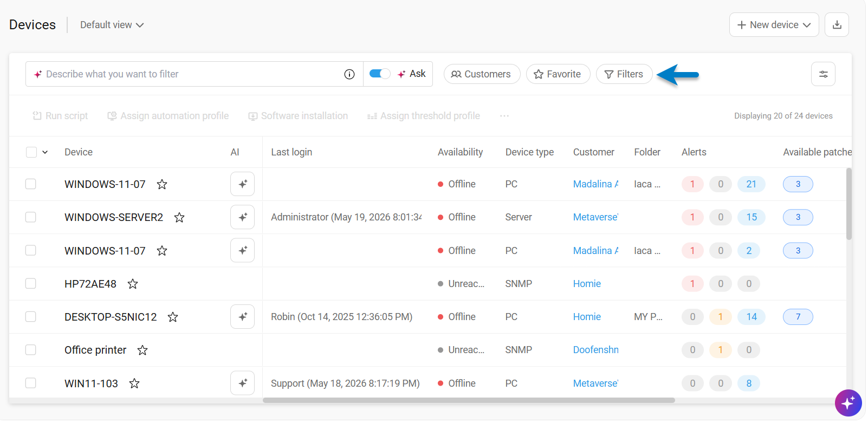Click the more actions ellipsis icon
This screenshot has height=423, width=868.
(x=504, y=116)
